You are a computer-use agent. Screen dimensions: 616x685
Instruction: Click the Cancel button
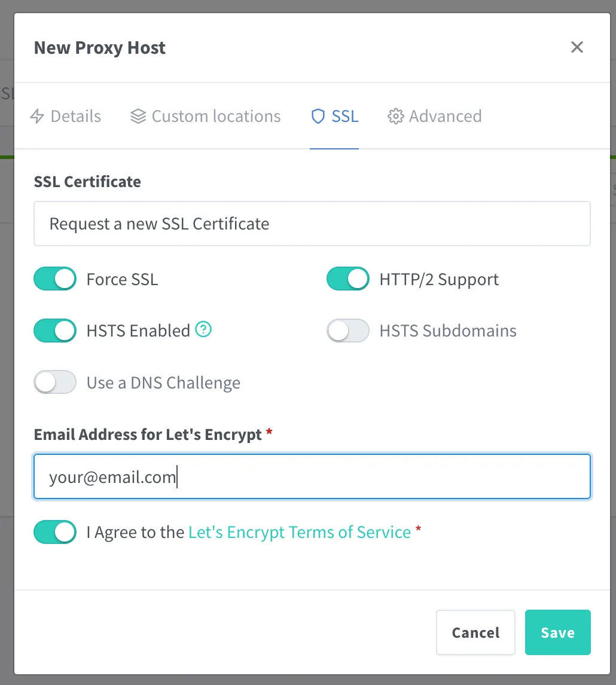(475, 632)
